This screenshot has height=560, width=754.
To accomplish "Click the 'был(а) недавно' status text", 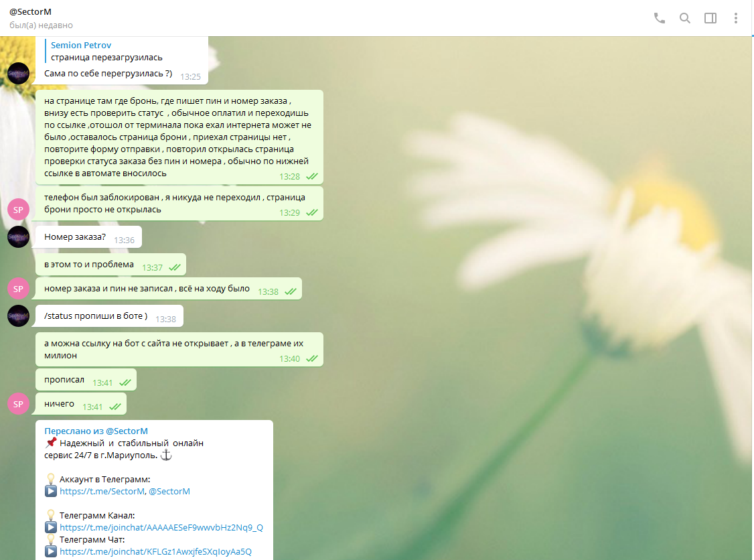I will click(x=41, y=25).
